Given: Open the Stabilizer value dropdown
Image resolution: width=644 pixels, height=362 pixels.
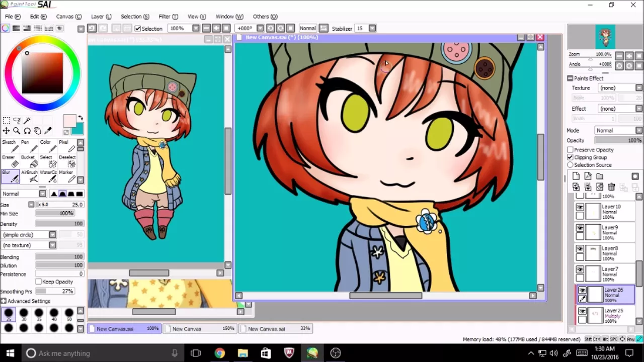Looking at the screenshot, I should [x=372, y=28].
